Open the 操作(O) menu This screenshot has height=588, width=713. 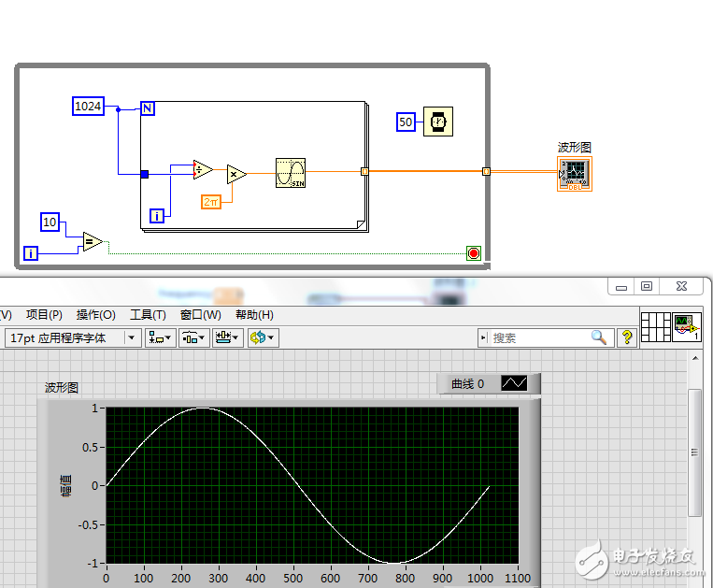click(x=96, y=315)
